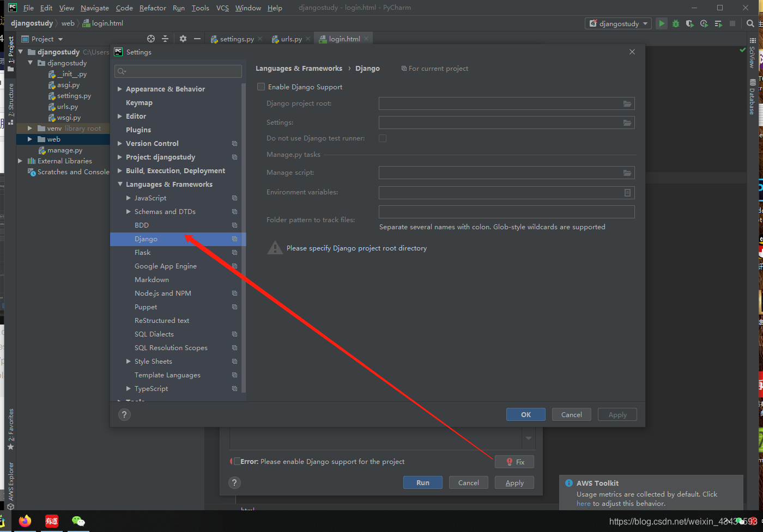Expand the venv folder in Project tree
This screenshot has width=763, height=532.
click(30, 128)
